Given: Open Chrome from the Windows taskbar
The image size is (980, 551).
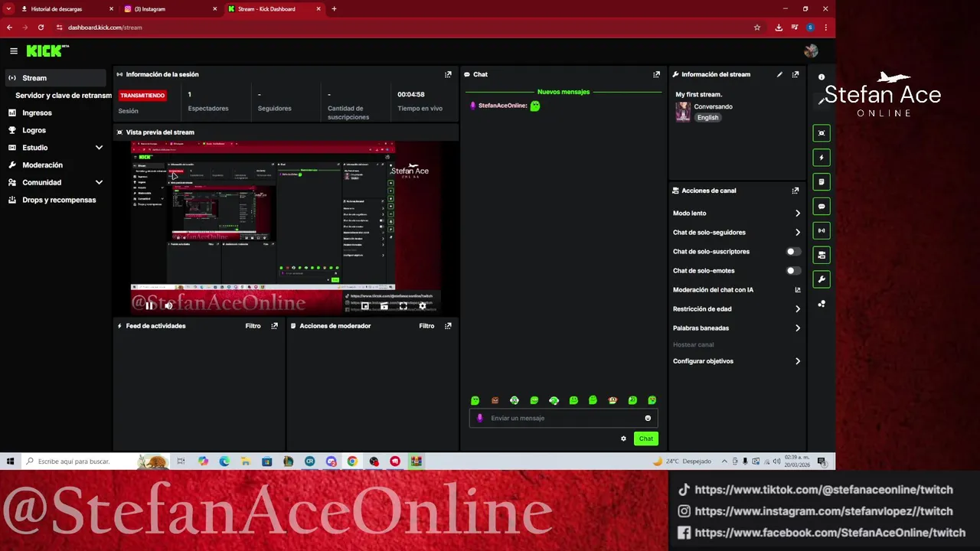Looking at the screenshot, I should [352, 461].
